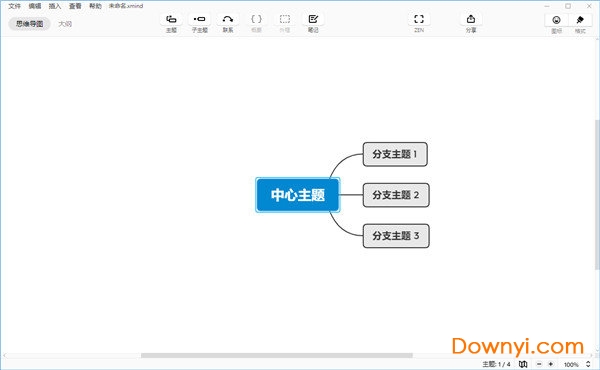600x370 pixels.
Task: Open the smiley Icon panel button
Action: 556,20
